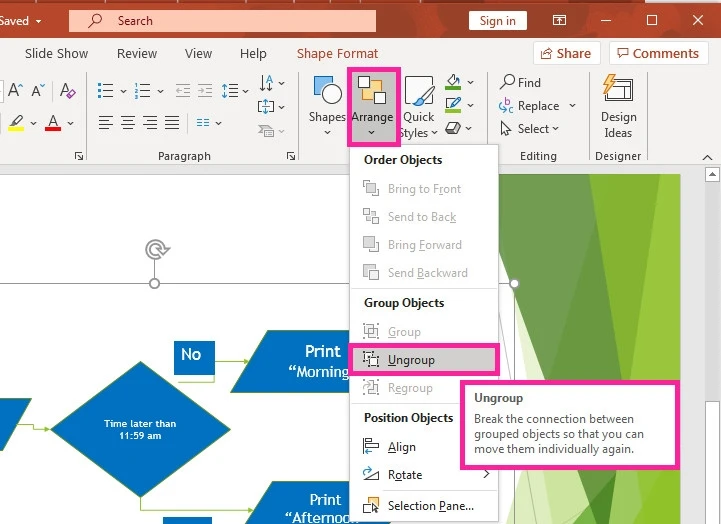Click the rotation handle above the shape
The height and width of the screenshot is (524, 721).
pos(157,250)
